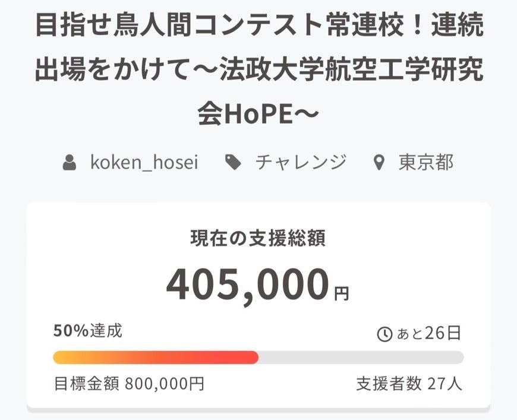This screenshot has width=517, height=420.
Task: Click the red end of the progress fill
Action: pyautogui.click(x=250, y=357)
